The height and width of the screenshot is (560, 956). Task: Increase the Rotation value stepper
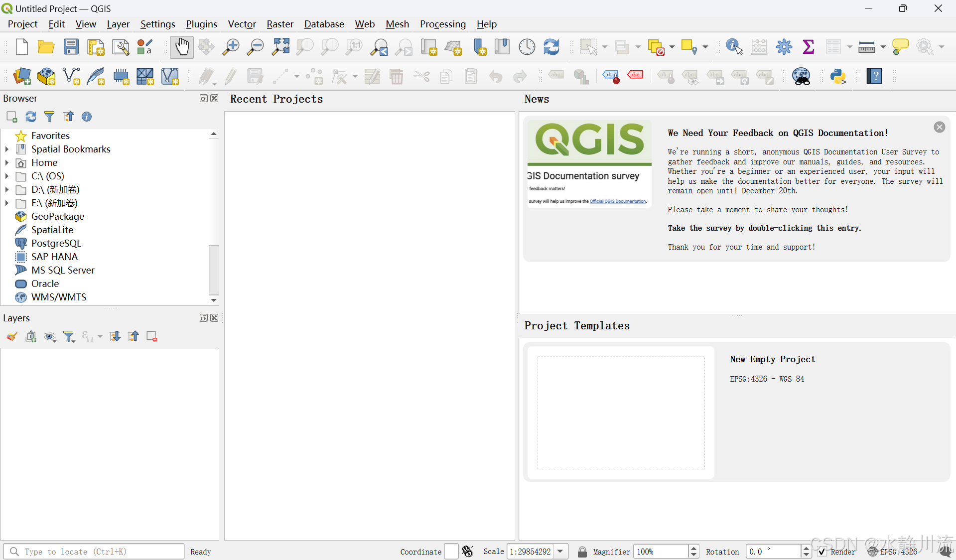point(806,549)
